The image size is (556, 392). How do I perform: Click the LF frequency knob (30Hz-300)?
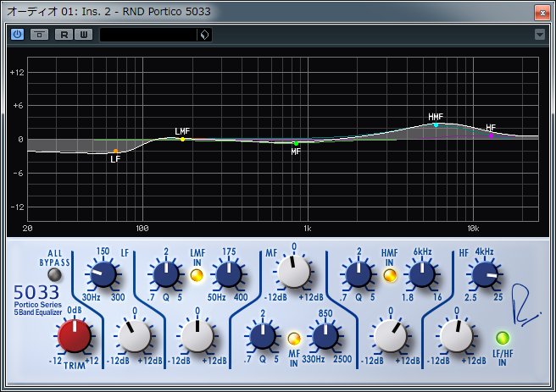[103, 274]
